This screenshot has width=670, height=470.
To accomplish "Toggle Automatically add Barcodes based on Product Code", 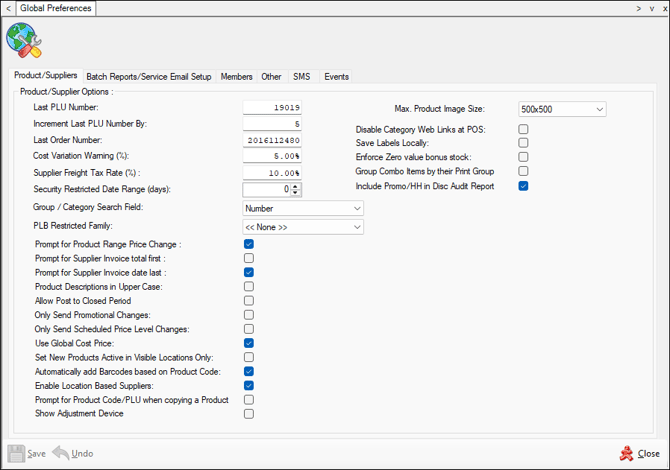I will click(x=249, y=371).
